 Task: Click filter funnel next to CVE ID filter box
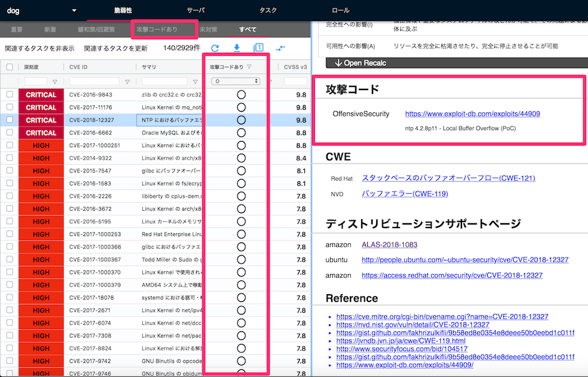point(127,82)
